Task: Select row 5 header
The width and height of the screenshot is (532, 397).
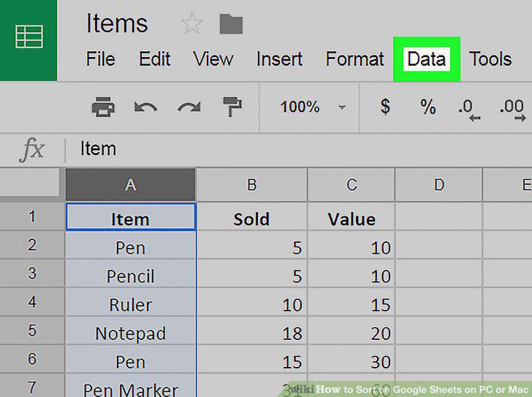Action: [32, 330]
